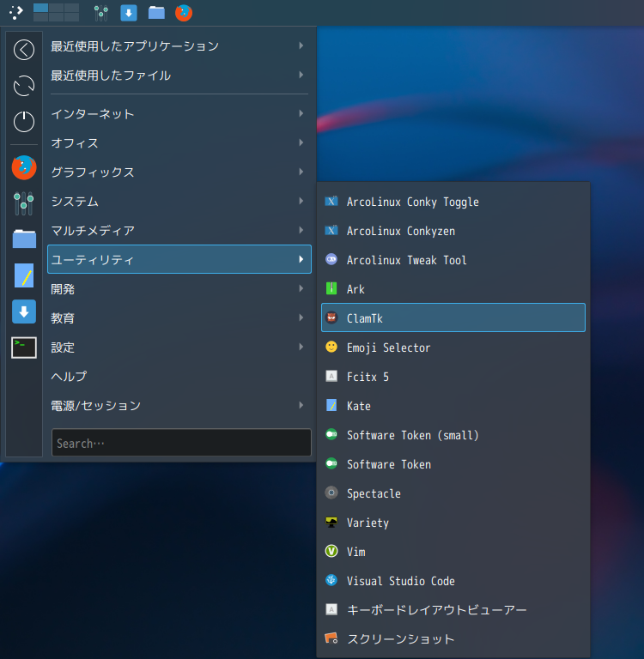Click the green Vim icon
Viewport: 644px width, 659px height.
(331, 551)
